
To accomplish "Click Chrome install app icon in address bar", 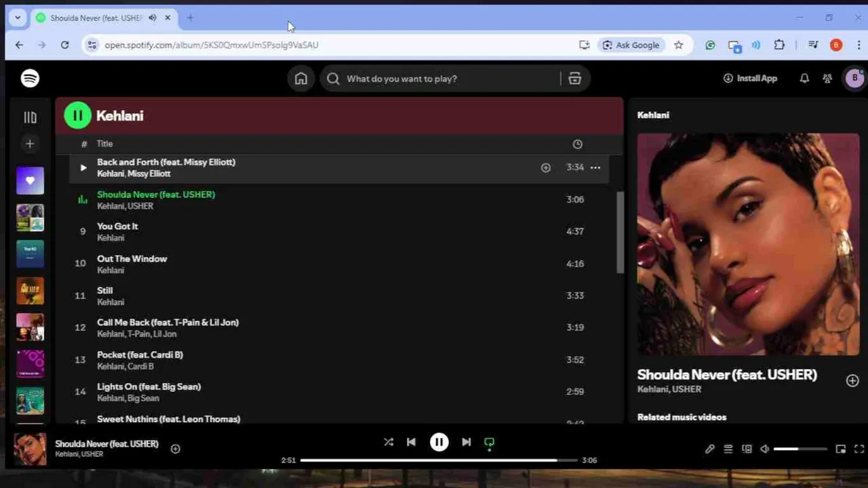I will coord(584,45).
